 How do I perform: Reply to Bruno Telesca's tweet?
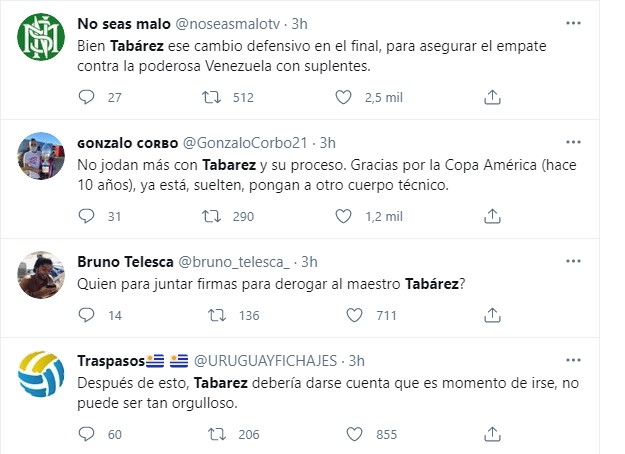pos(87,315)
